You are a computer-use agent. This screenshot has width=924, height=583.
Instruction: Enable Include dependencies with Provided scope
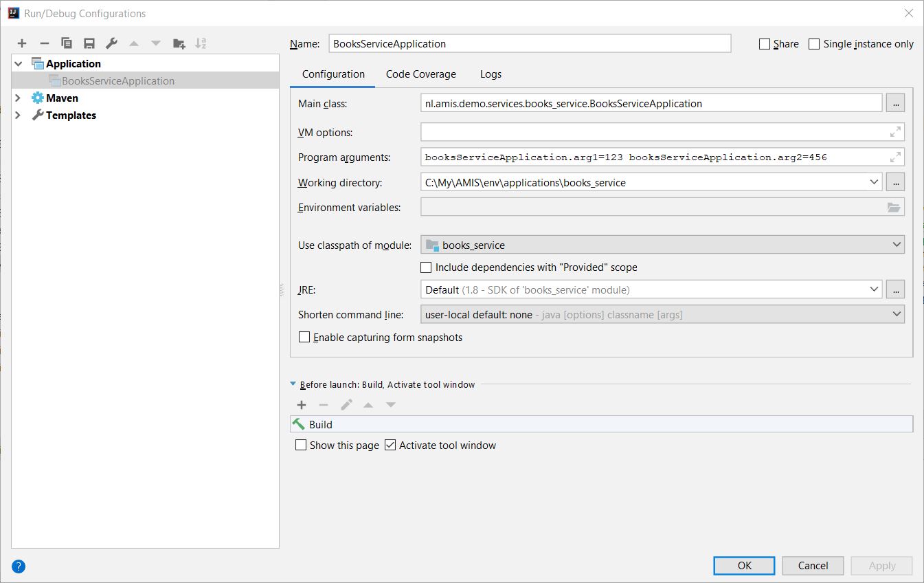coord(426,267)
